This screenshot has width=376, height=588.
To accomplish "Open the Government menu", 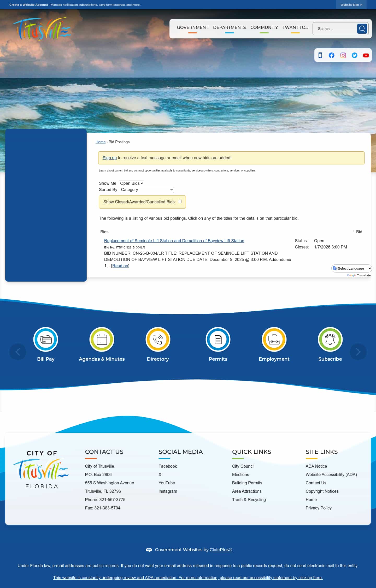I will [x=192, y=27].
